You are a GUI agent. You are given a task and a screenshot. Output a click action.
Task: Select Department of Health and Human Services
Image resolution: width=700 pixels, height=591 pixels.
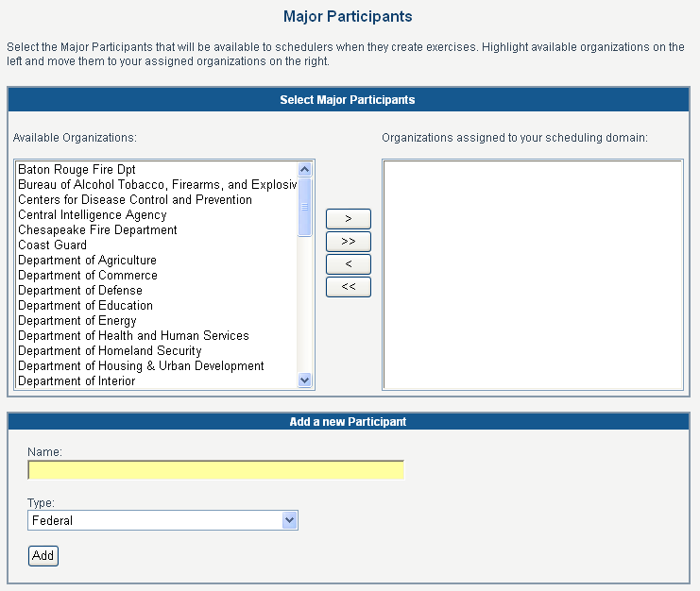pos(157,336)
